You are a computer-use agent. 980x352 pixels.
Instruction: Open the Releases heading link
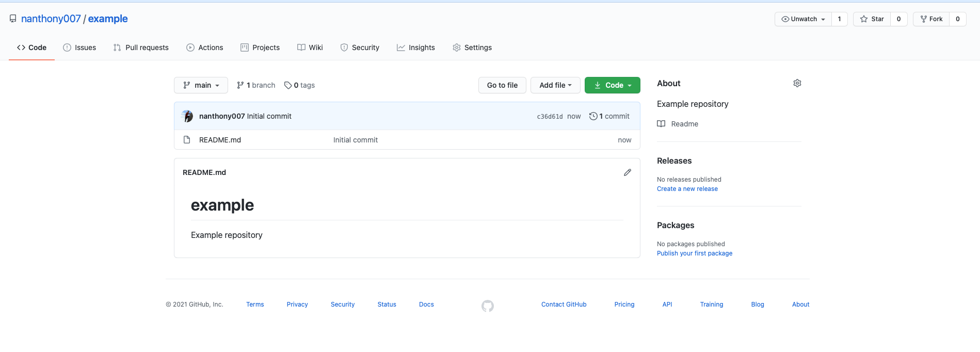pos(674,161)
